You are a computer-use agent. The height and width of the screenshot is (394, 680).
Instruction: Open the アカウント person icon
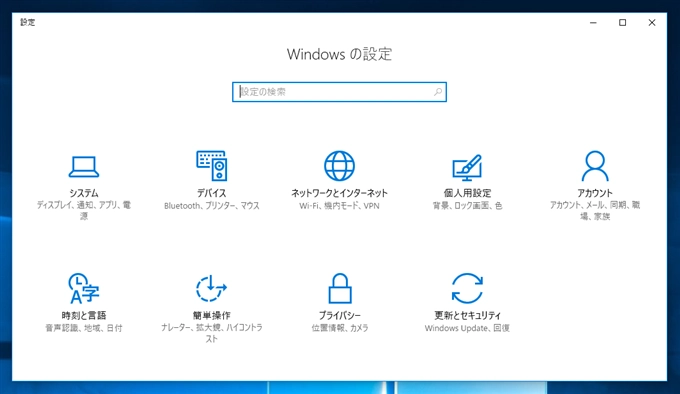(x=595, y=166)
